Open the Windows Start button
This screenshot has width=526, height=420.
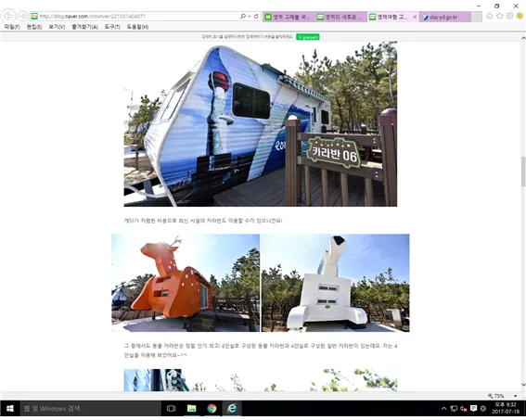(10, 409)
